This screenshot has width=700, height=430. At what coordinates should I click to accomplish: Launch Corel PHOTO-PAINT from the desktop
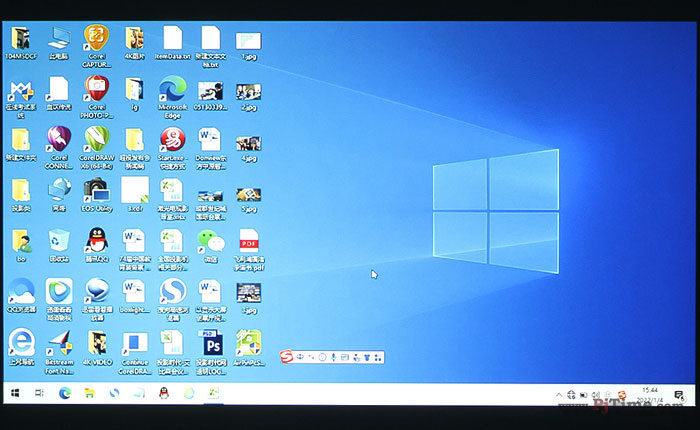point(96,89)
